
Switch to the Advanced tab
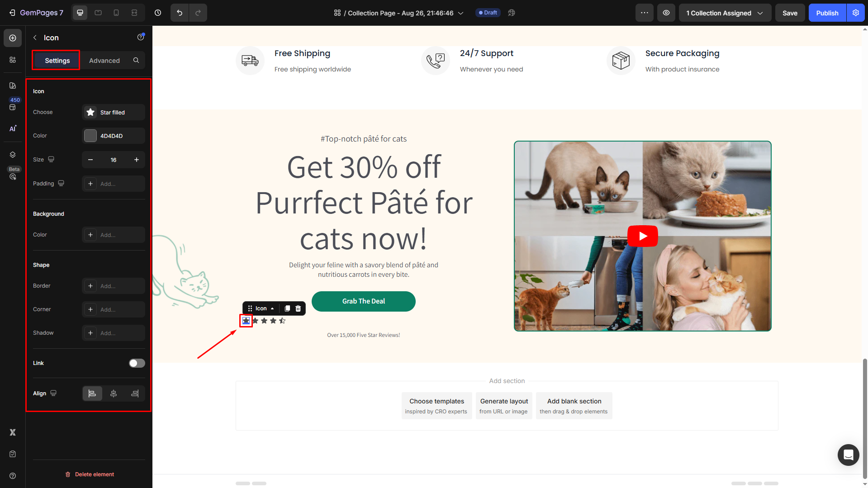pos(104,60)
